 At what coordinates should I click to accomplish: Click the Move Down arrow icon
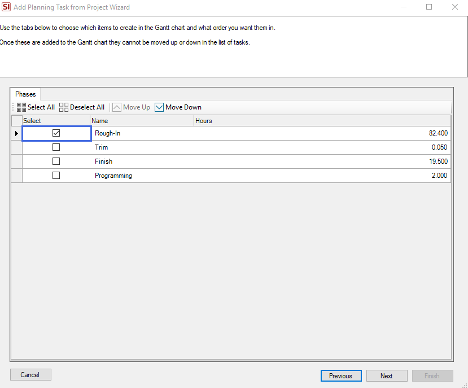pos(159,107)
